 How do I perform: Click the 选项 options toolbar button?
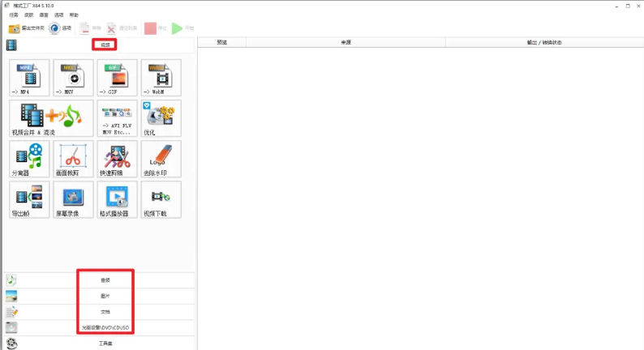click(x=61, y=28)
